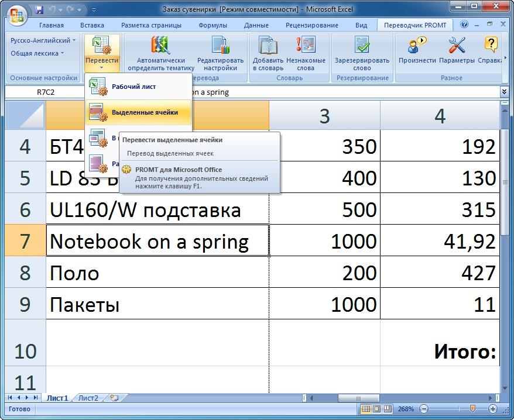Viewport: 514px width, 420px height.
Task: Choose Рабочий лист menu item
Action: click(138, 87)
